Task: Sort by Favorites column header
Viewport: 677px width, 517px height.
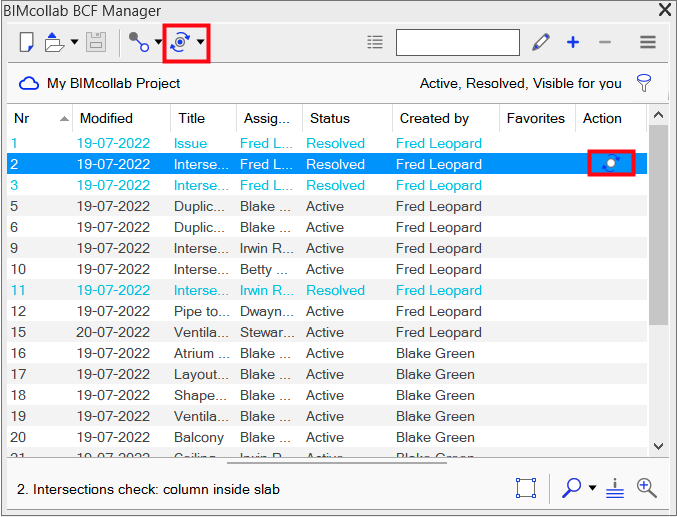Action: (x=538, y=118)
